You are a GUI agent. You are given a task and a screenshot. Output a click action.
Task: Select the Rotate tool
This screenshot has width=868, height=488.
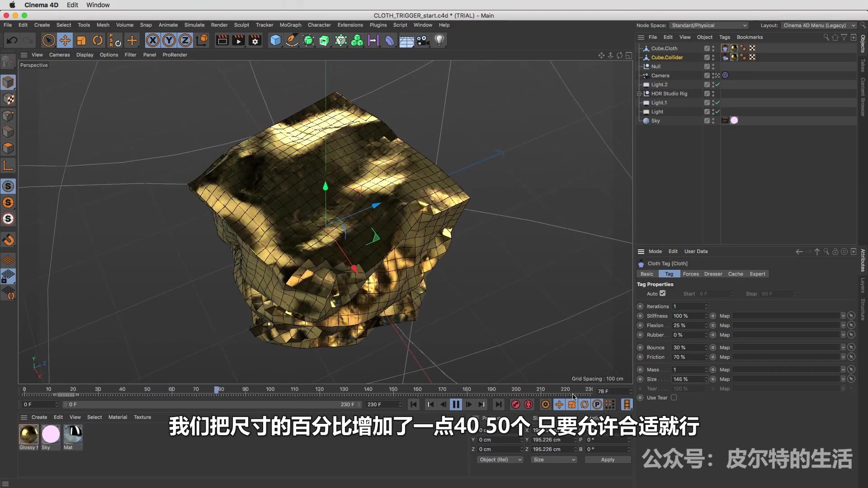[x=98, y=41]
